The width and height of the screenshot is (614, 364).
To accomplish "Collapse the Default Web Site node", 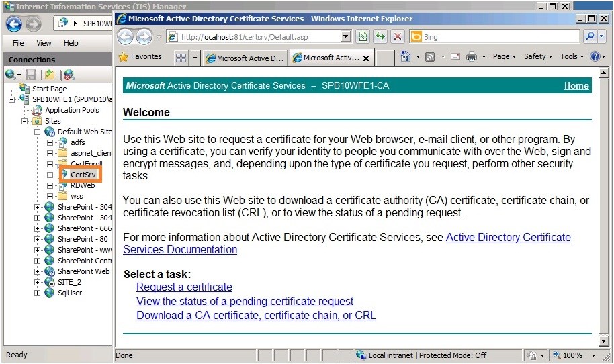I will (37, 132).
